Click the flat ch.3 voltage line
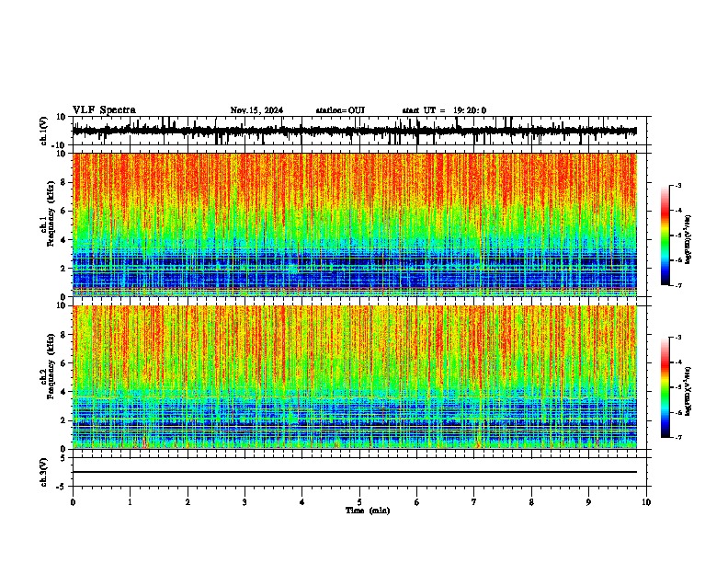Viewport: 728px width, 563px height. [355, 472]
